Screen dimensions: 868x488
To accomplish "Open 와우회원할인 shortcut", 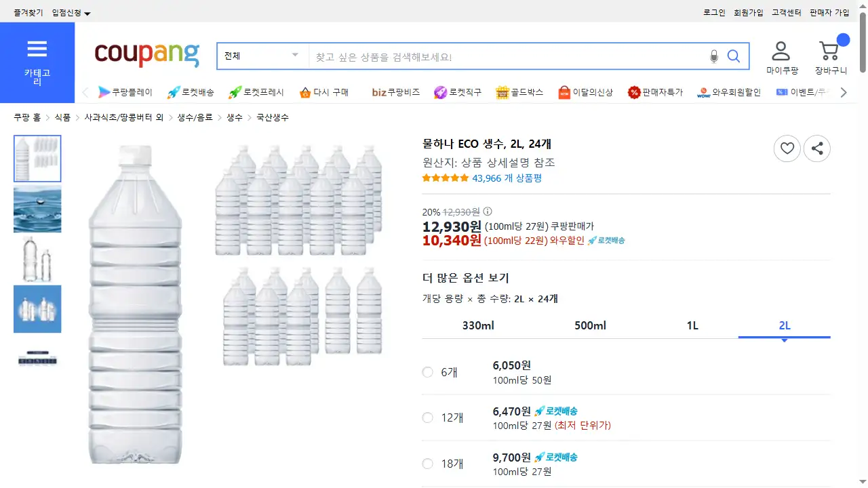I will [x=729, y=92].
